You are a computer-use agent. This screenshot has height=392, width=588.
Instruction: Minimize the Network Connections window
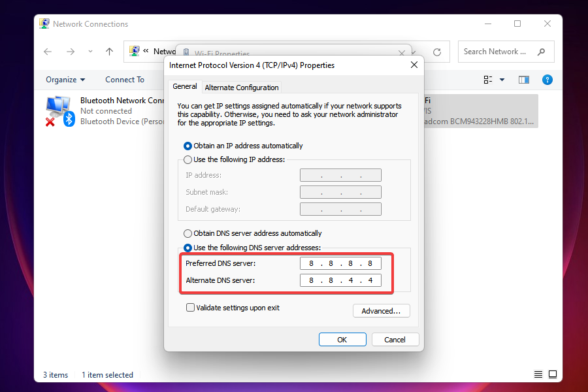coord(488,24)
